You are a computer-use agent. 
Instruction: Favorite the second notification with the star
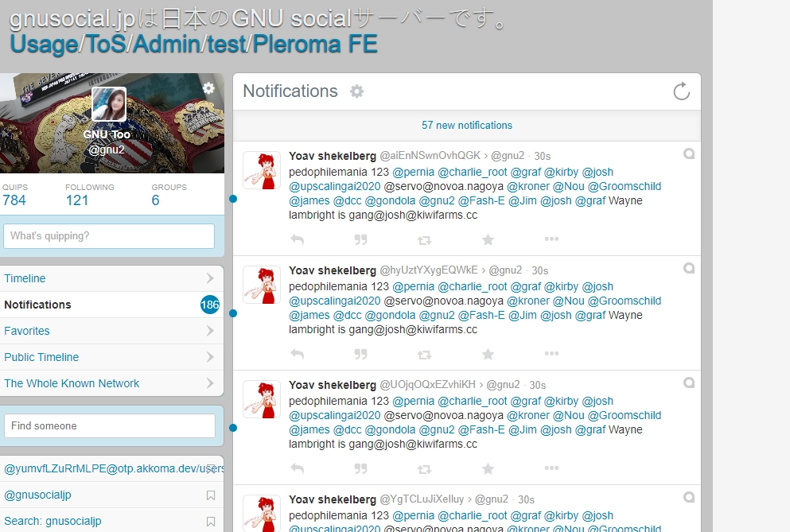[x=488, y=354]
